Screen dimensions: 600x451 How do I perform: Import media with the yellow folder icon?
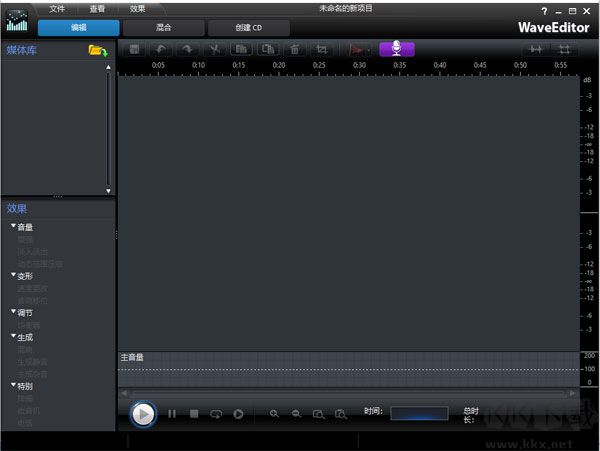click(x=98, y=50)
